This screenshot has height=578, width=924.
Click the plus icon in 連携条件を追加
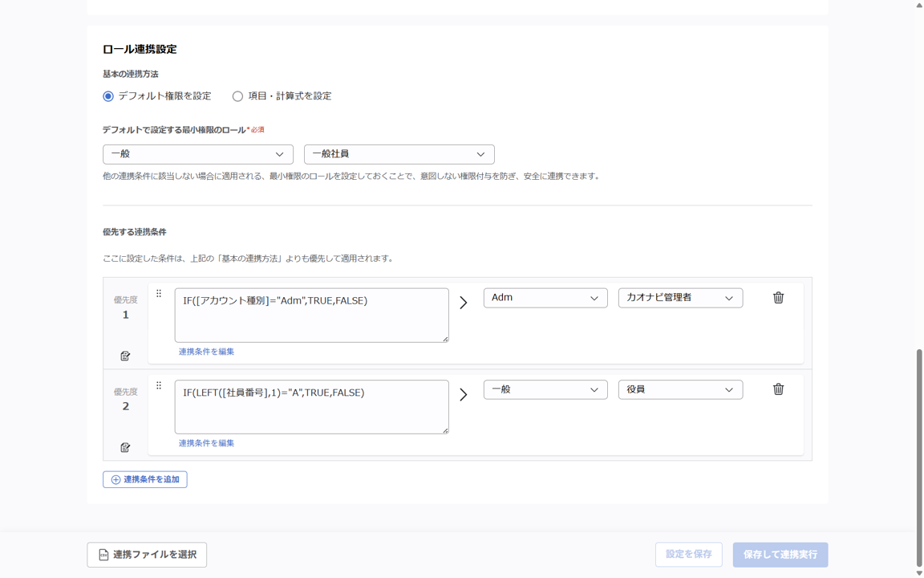click(116, 479)
